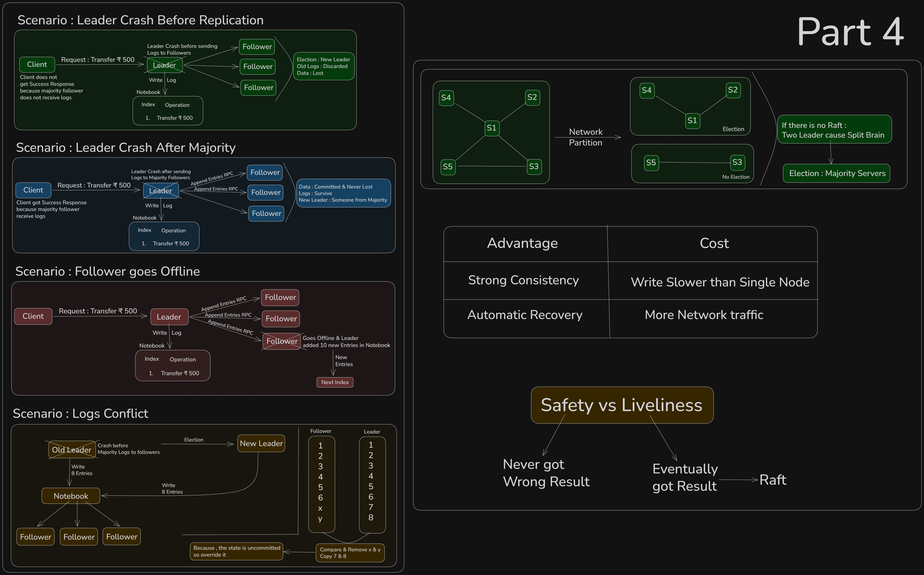
Task: Click box "If there is no Raft : Two Leader cause Split Brain"
Action: pyautogui.click(x=835, y=129)
